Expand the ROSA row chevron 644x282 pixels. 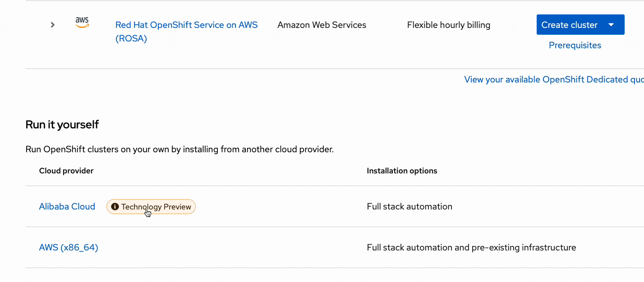(53, 25)
